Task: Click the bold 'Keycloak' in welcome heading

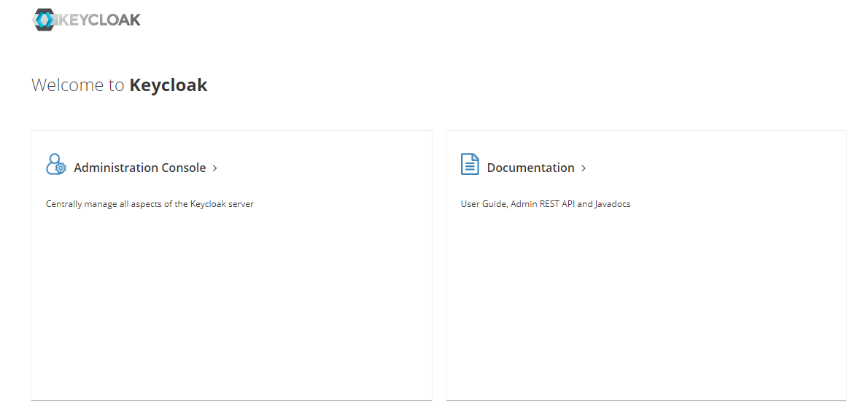Action: point(168,85)
